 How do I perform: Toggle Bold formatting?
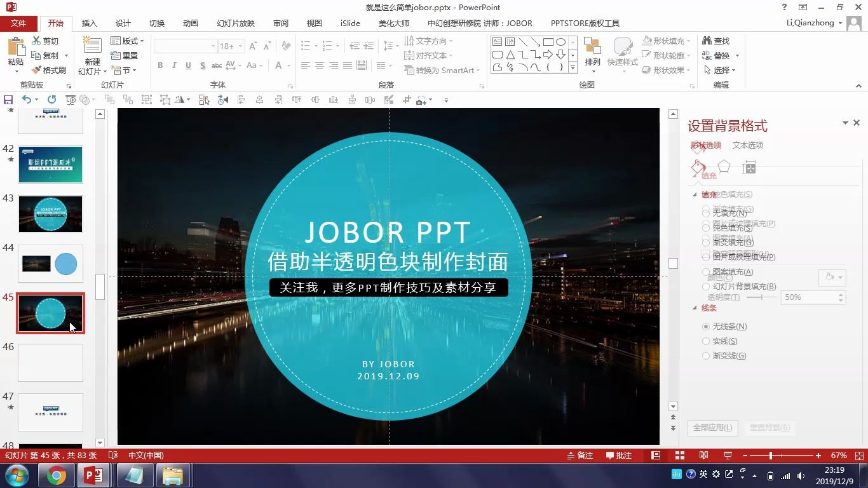tap(160, 65)
